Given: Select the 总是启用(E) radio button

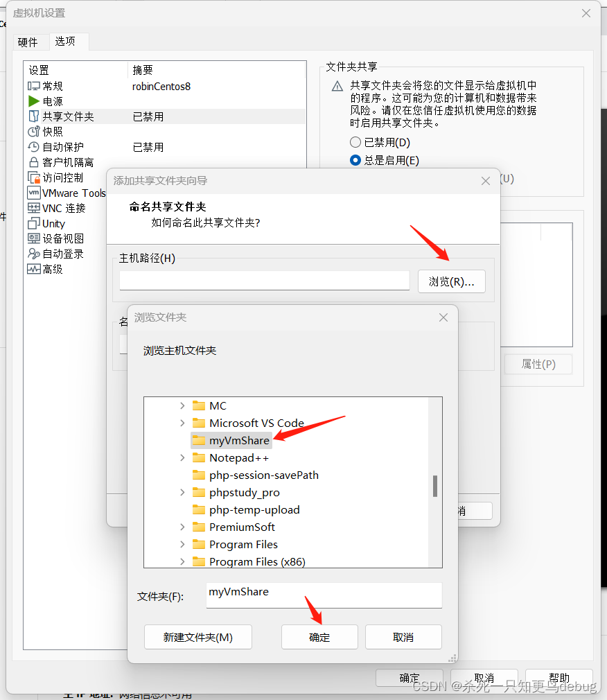Looking at the screenshot, I should (356, 159).
